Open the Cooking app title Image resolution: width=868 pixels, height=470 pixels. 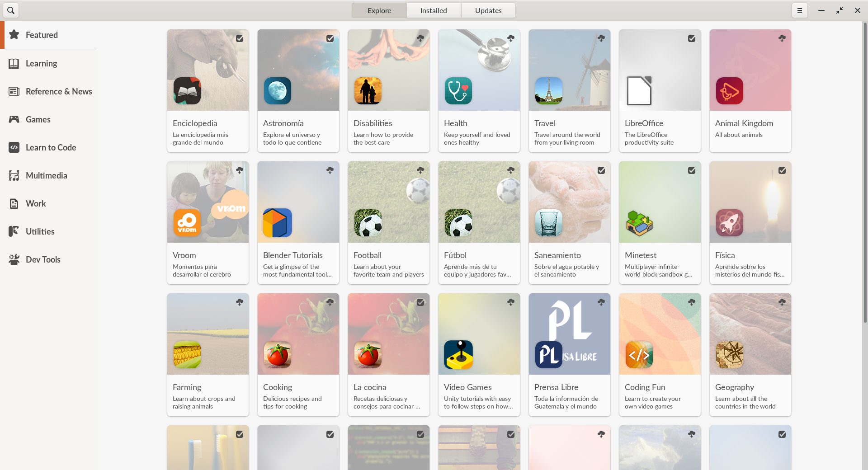[278, 387]
